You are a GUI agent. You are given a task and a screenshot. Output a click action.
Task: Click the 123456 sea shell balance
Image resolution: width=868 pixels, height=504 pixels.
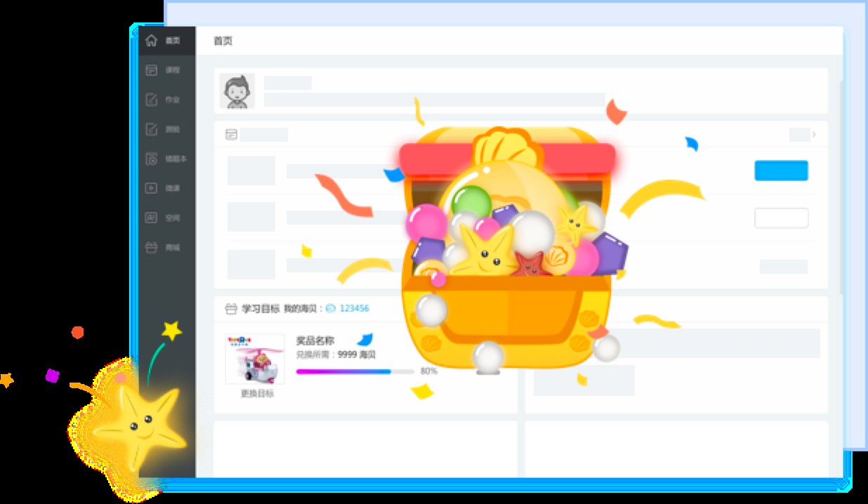(355, 307)
